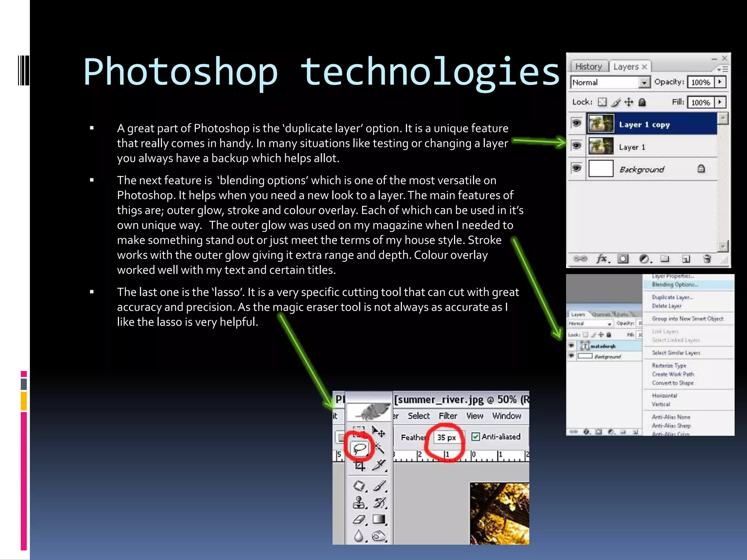The width and height of the screenshot is (747, 560).
Task: Open the Window menu
Action: point(507,416)
